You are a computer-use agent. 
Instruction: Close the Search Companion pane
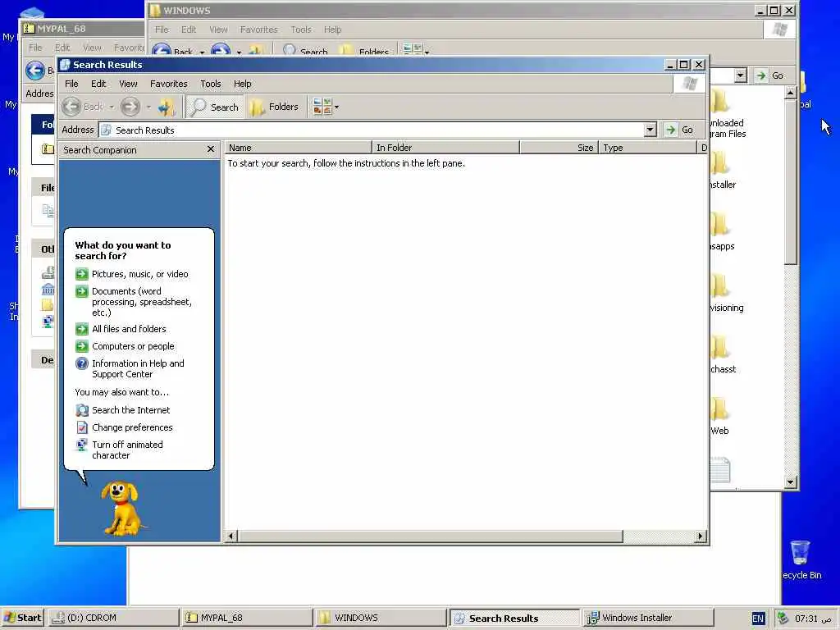pos(211,149)
